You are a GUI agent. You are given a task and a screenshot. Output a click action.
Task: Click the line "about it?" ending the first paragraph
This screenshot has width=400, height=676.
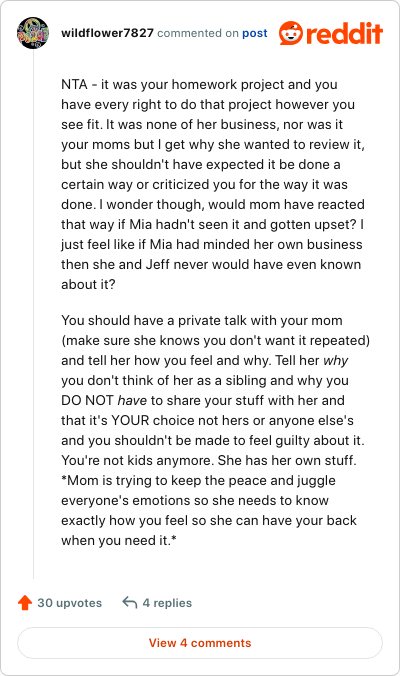[x=88, y=285]
